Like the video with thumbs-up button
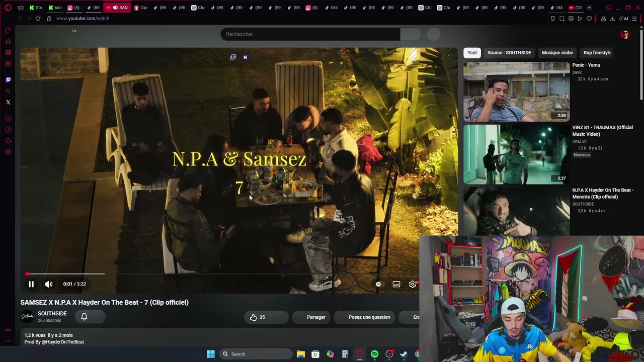Image resolution: width=644 pixels, height=362 pixels. (258, 317)
